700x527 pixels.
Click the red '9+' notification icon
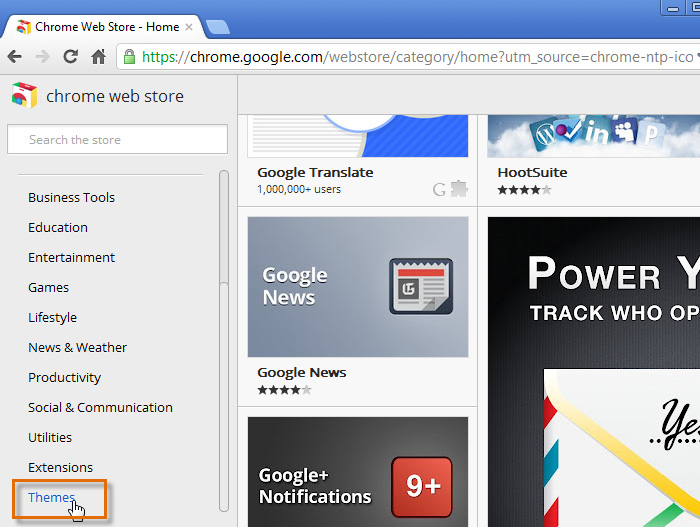tap(422, 487)
